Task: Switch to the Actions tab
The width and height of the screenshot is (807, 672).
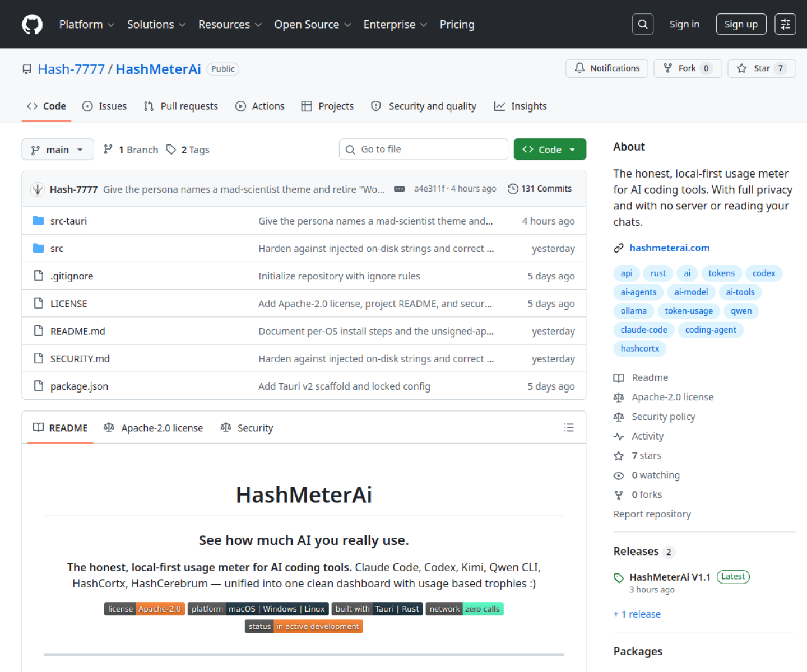Action: (x=260, y=106)
